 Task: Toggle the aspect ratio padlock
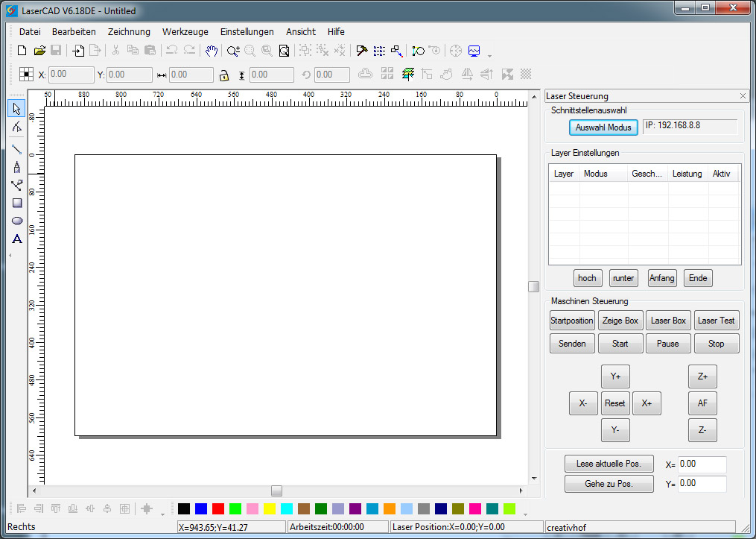tap(223, 75)
